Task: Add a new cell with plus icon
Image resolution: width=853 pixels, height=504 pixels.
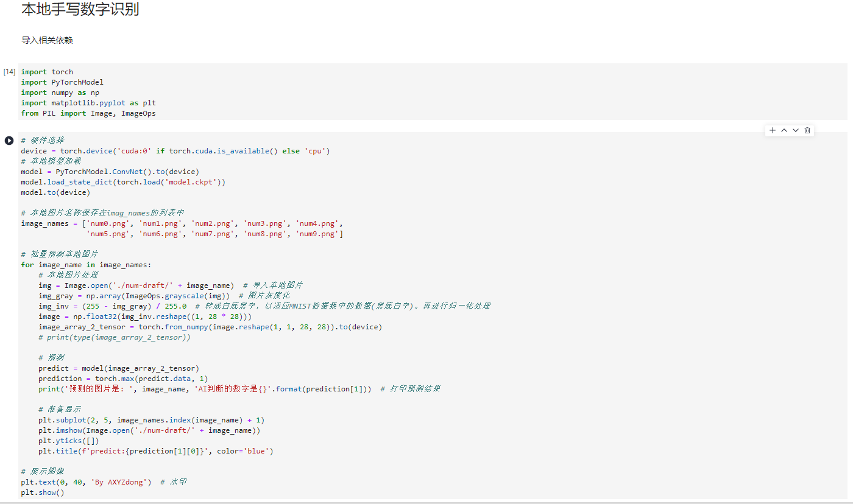Action: [x=773, y=130]
